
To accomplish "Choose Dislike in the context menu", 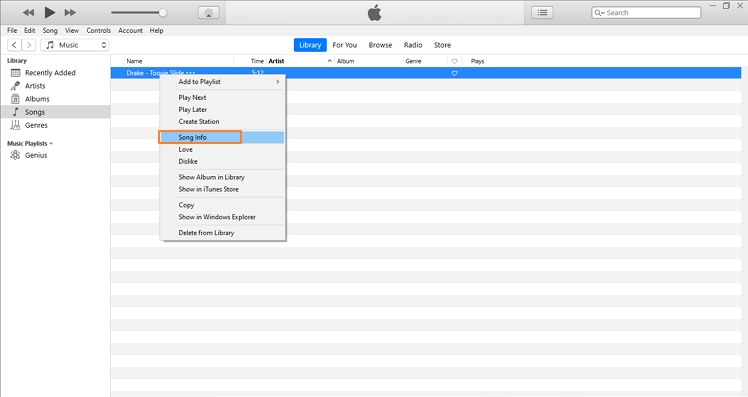I will (x=223, y=162).
